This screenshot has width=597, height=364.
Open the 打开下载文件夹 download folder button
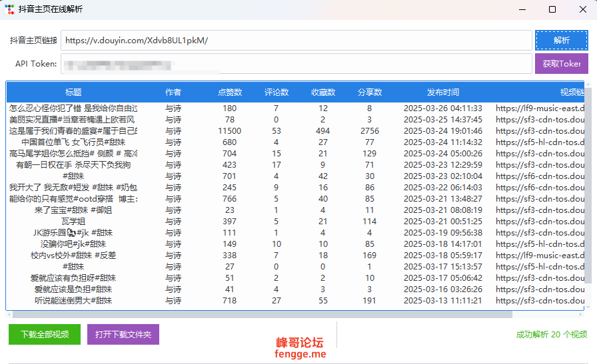point(123,334)
